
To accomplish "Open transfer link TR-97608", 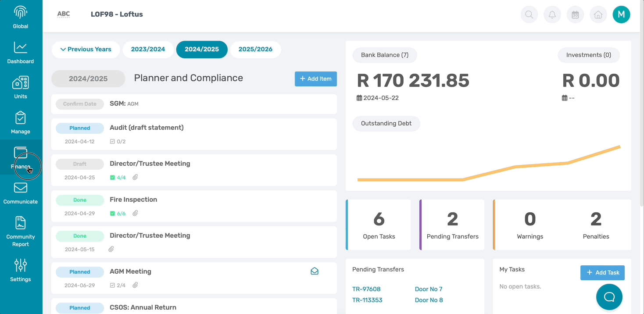I will (x=366, y=289).
